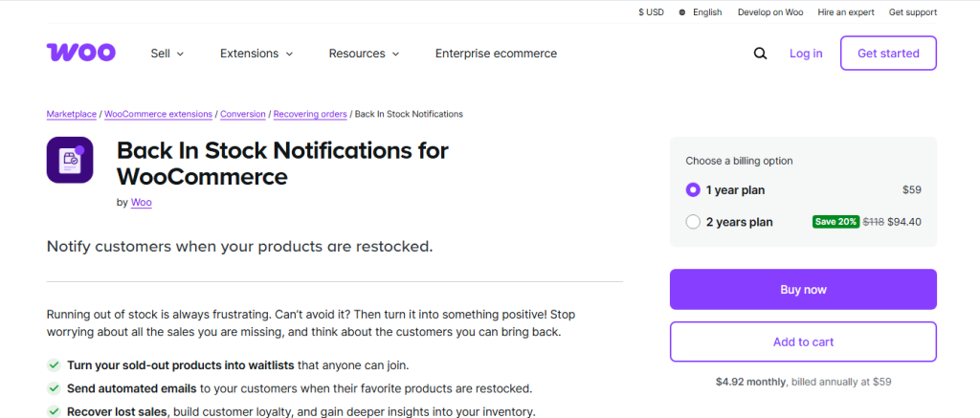
Task: Open the $ USD currency selector
Action: (651, 12)
